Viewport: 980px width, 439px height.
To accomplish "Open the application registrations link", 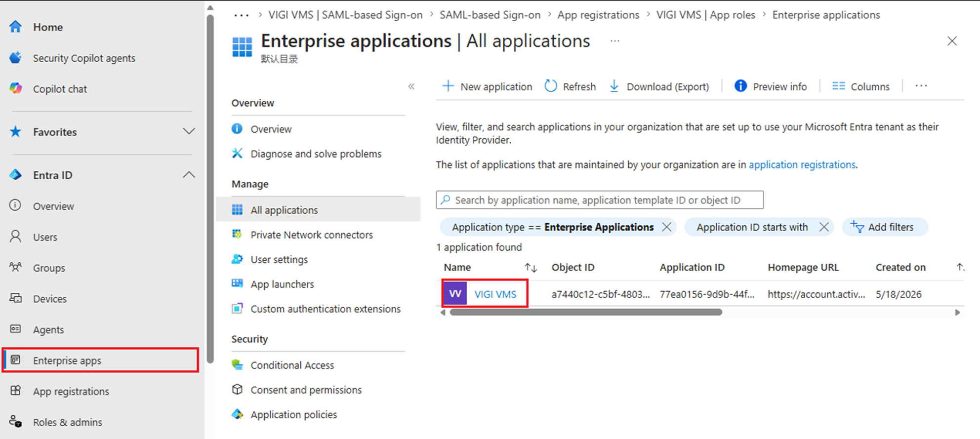I will pos(802,164).
